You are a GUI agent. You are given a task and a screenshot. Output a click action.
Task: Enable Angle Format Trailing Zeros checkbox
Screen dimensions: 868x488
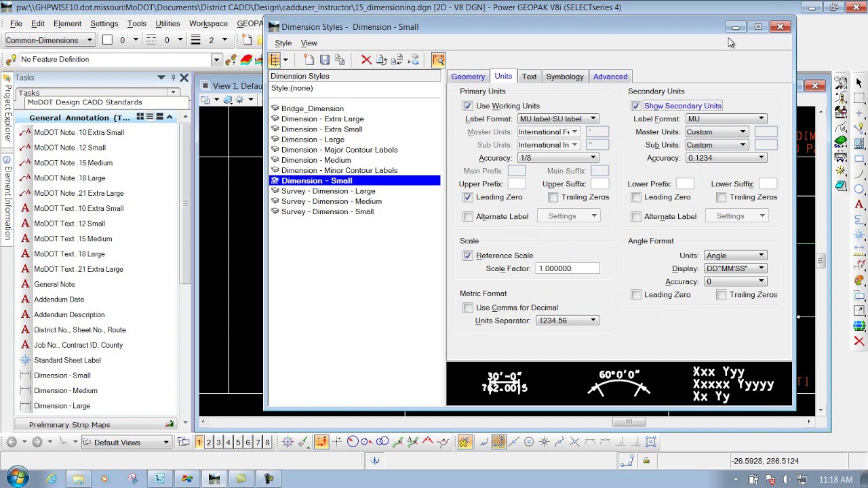pos(722,295)
